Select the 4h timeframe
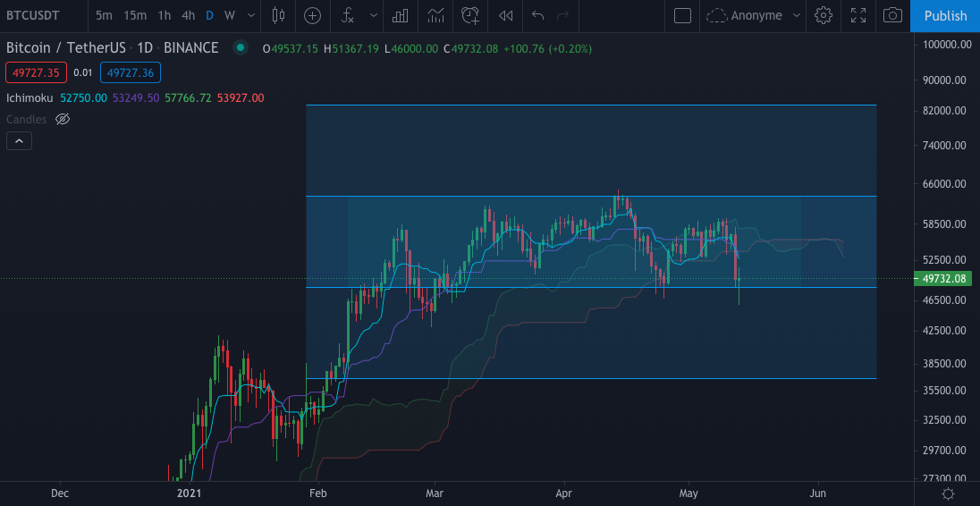Screen dimensions: 980x506 (188, 15)
